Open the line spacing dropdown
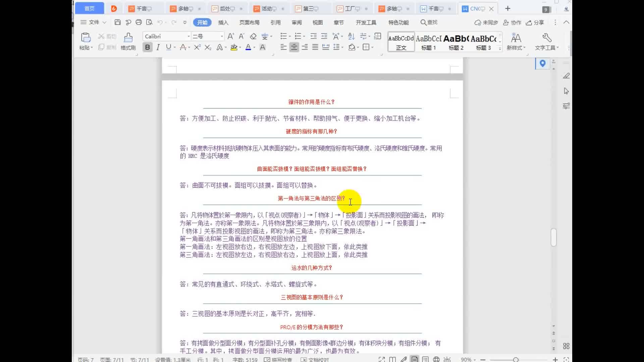This screenshot has width=644, height=362. (342, 47)
